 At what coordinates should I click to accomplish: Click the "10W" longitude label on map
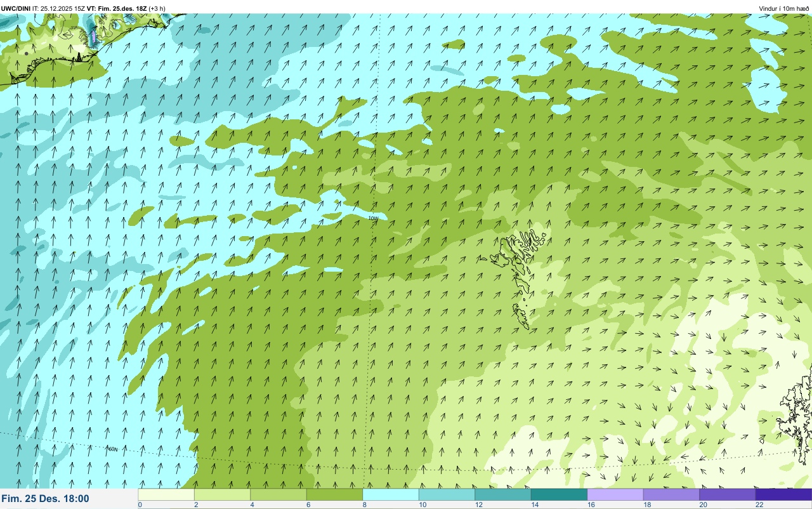[x=373, y=218]
